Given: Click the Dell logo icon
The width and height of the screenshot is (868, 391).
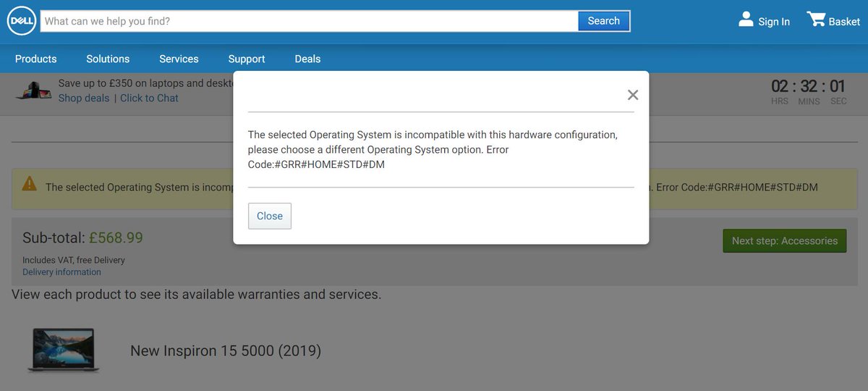Looking at the screenshot, I should coord(21,22).
